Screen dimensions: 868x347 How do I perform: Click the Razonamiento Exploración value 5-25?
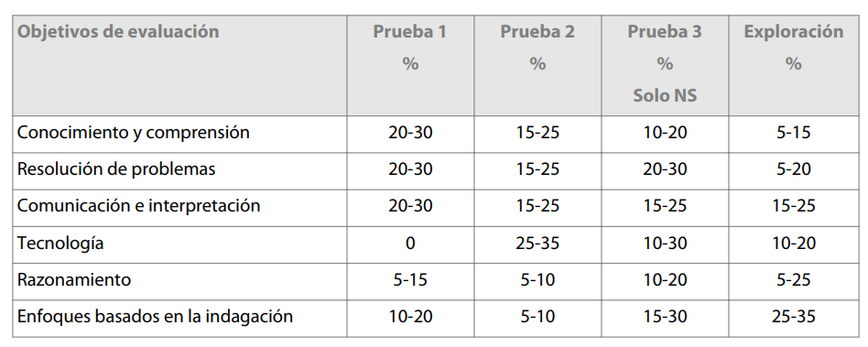coord(794,280)
